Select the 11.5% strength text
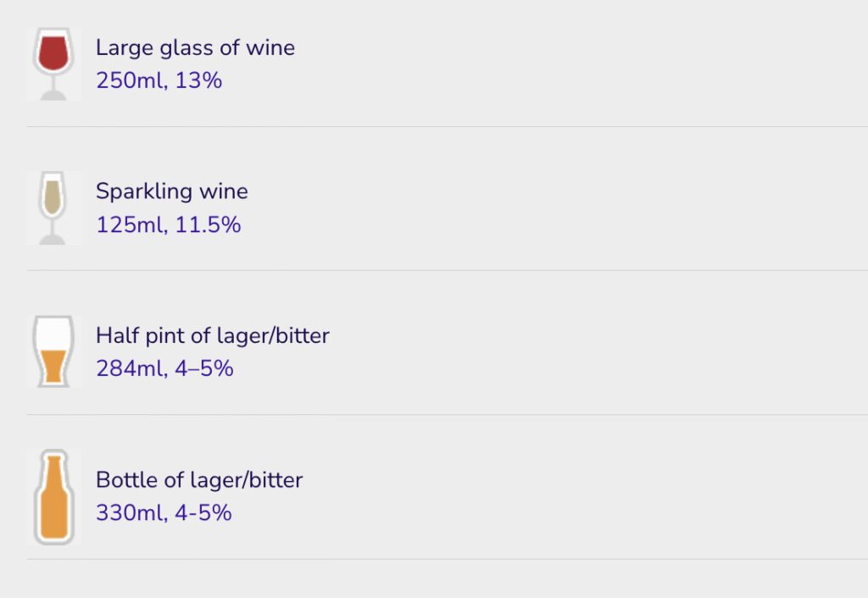868x598 pixels. coord(209,224)
